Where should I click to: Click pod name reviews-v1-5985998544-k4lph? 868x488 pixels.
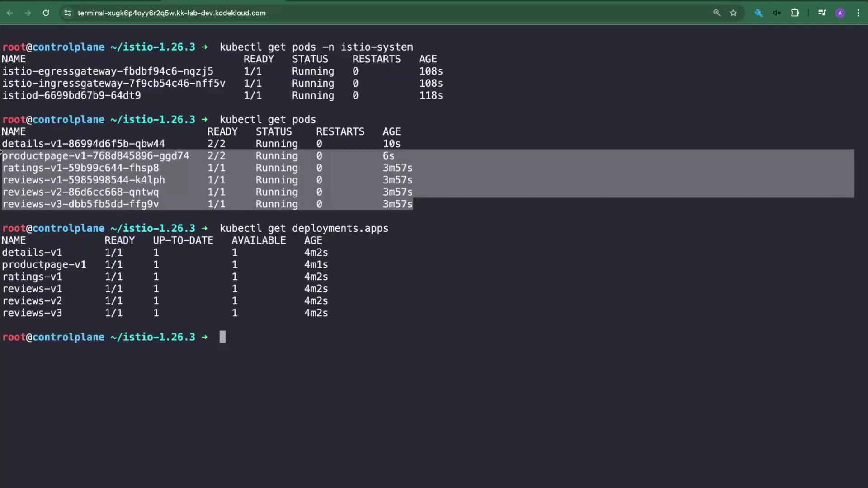click(x=84, y=180)
